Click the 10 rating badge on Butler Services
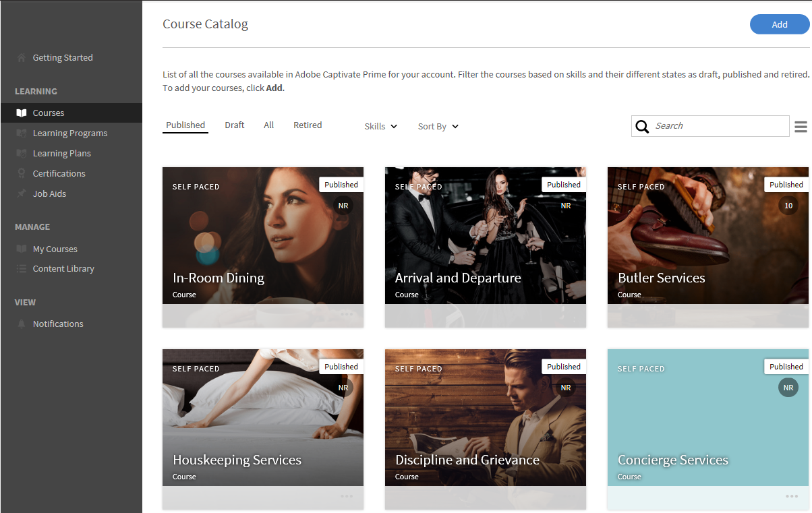The height and width of the screenshot is (513, 812). [x=788, y=206]
